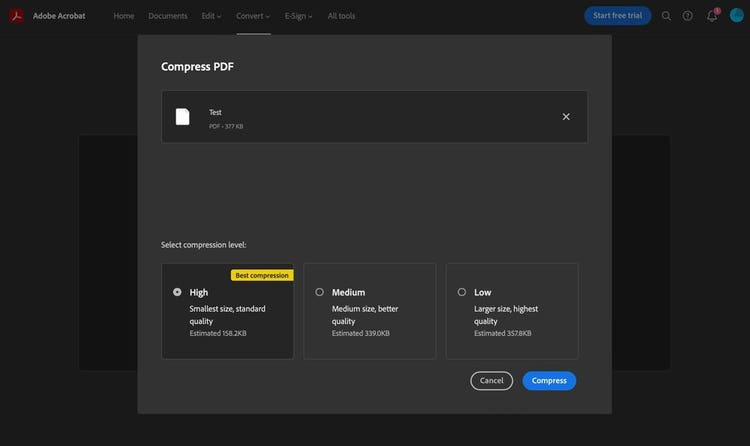
Task: Remove the Test file with X icon
Action: coord(566,117)
